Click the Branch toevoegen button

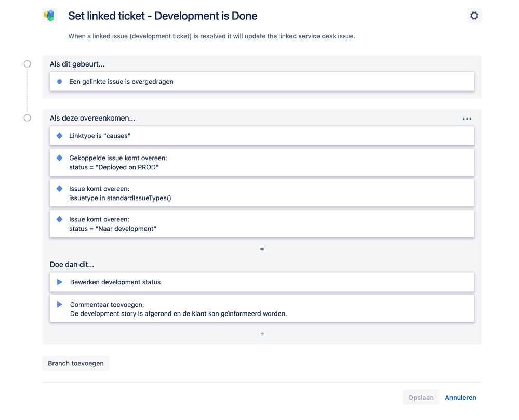76,363
